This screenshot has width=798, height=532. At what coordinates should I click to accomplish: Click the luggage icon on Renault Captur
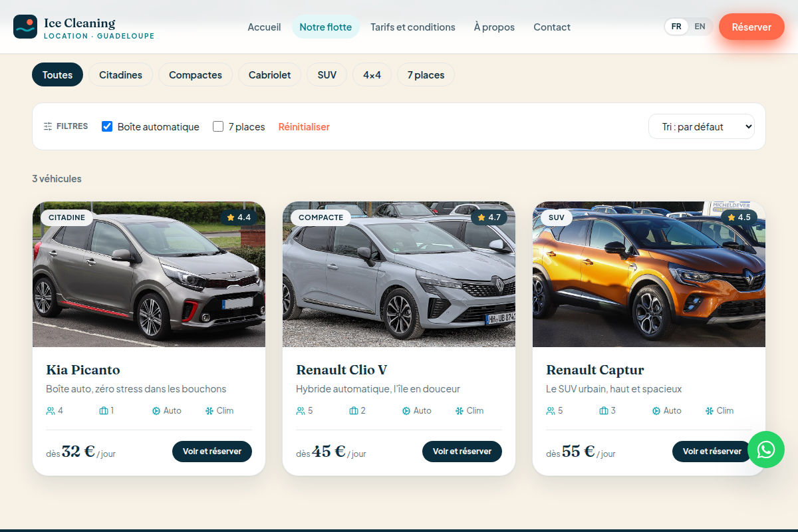(x=604, y=411)
